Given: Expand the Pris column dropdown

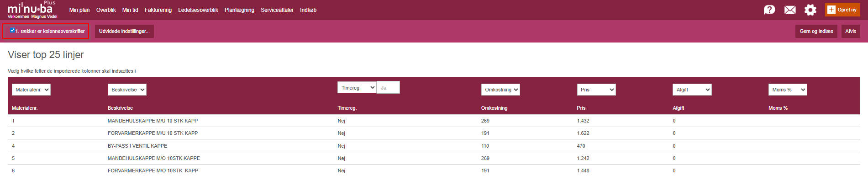Looking at the screenshot, I should tap(596, 90).
